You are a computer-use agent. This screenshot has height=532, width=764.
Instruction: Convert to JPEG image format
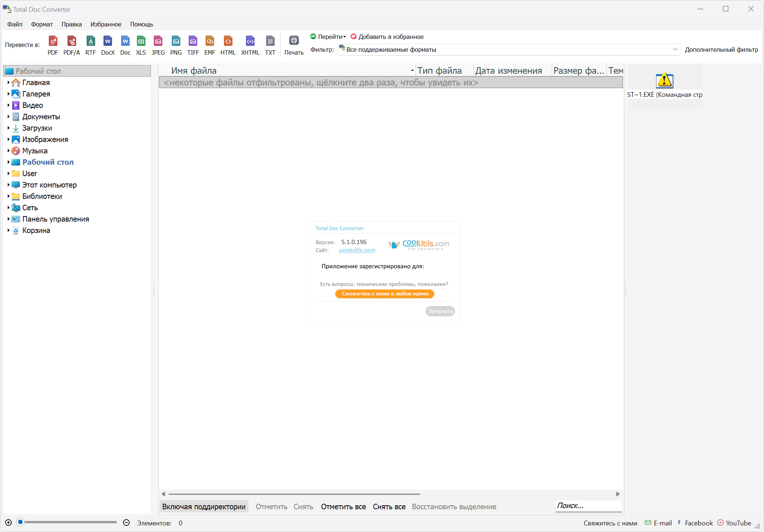tap(158, 45)
